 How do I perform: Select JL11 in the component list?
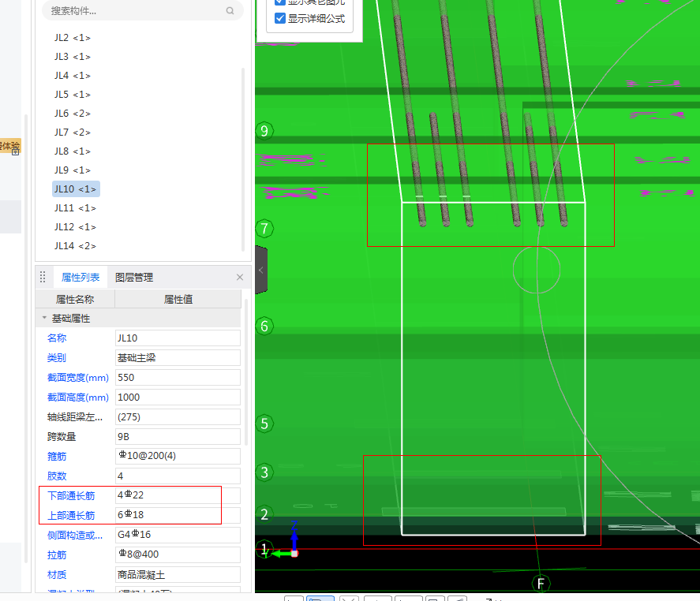(75, 208)
